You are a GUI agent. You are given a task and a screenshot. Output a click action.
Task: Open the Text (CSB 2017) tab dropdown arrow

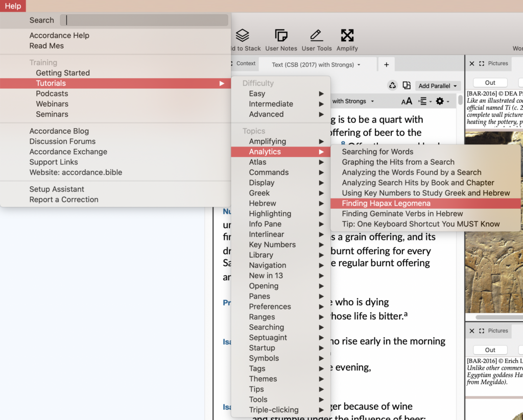(359, 65)
